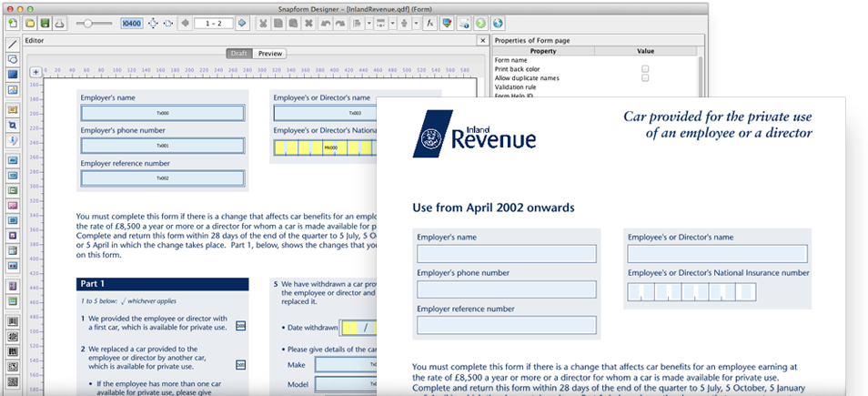The image size is (868, 396).
Task: Click Employer's phone number field in preview
Action: click(507, 289)
